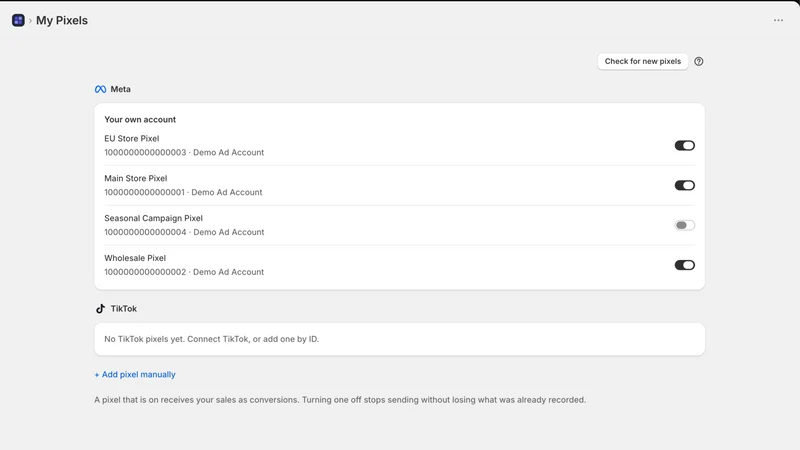This screenshot has height=450, width=800.
Task: Click Add pixel manually link
Action: pyautogui.click(x=135, y=374)
